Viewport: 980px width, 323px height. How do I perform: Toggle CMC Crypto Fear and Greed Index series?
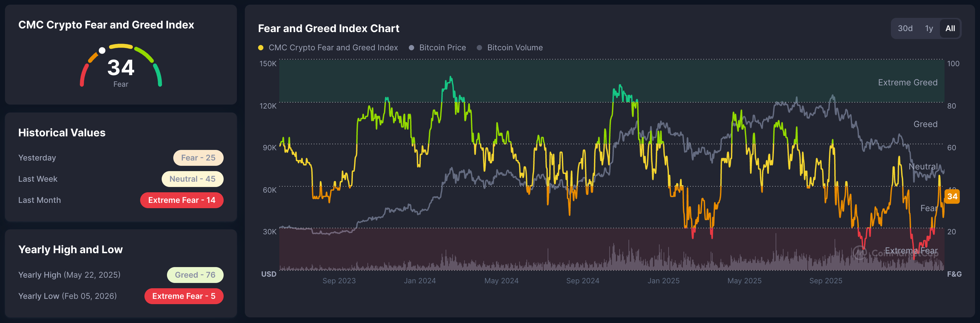pos(328,48)
